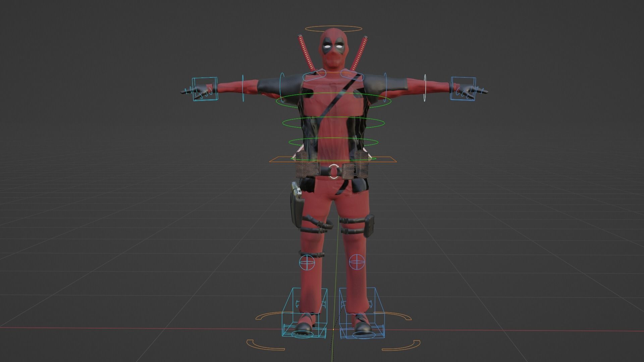Select the blue foot box control at image right
Viewport: 644px width, 362px height.
pos(362,313)
